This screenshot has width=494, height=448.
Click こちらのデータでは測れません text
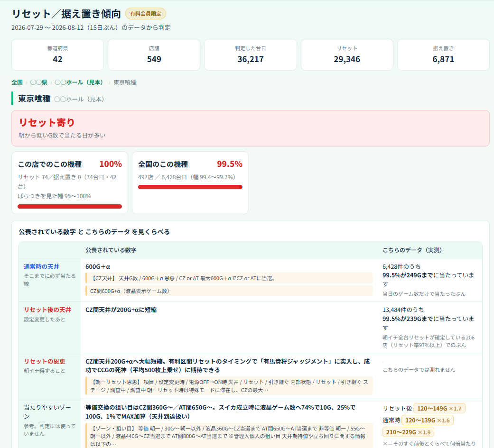coord(419,370)
